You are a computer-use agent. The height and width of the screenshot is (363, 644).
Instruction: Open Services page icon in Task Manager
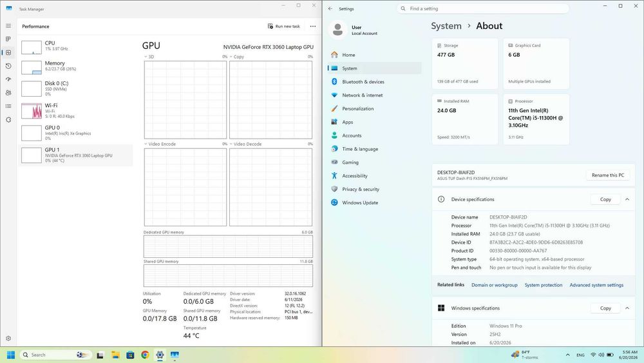pos(8,120)
